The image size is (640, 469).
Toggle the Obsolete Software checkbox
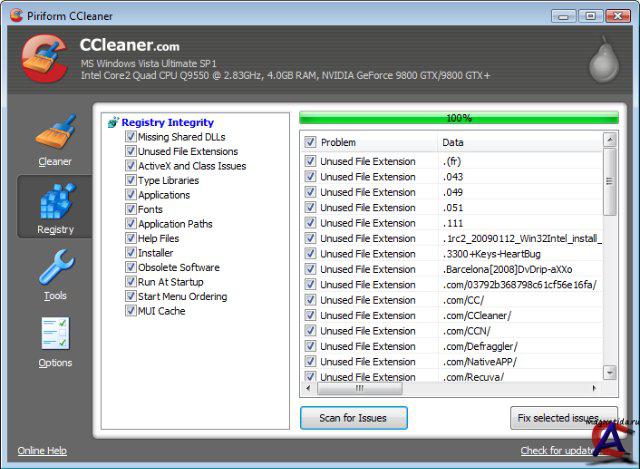(x=130, y=267)
